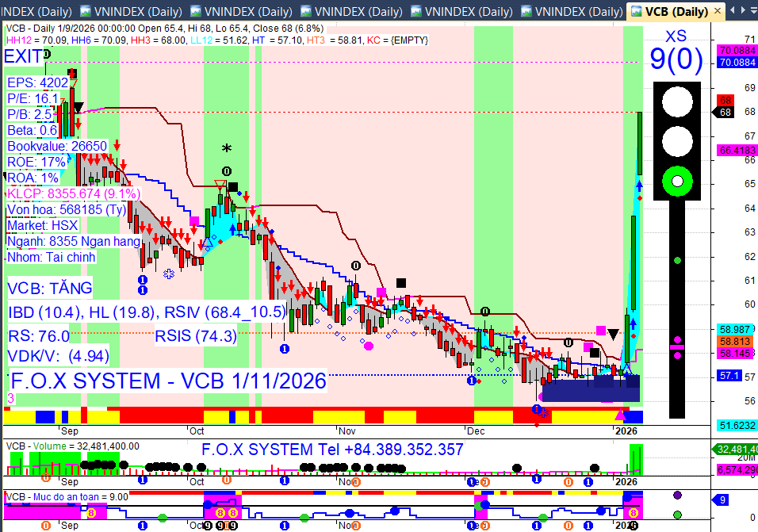Click the VDK/V: (4.94) label
Viewport: 758px width, 532px height.
58,356
